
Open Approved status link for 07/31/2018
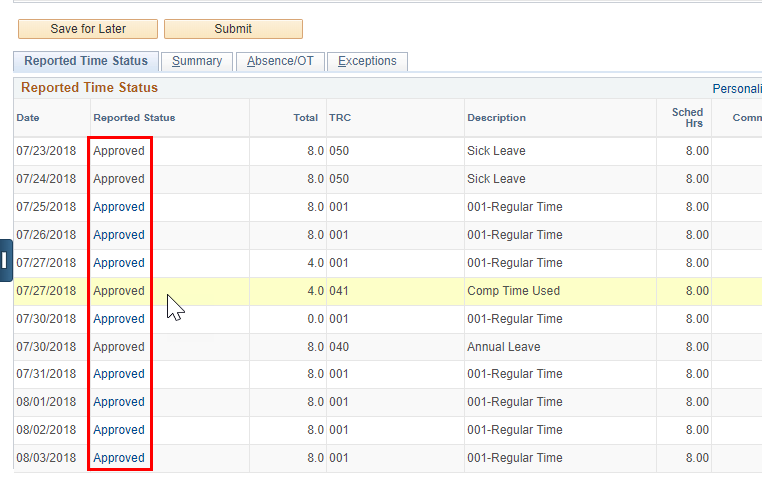[x=119, y=374]
